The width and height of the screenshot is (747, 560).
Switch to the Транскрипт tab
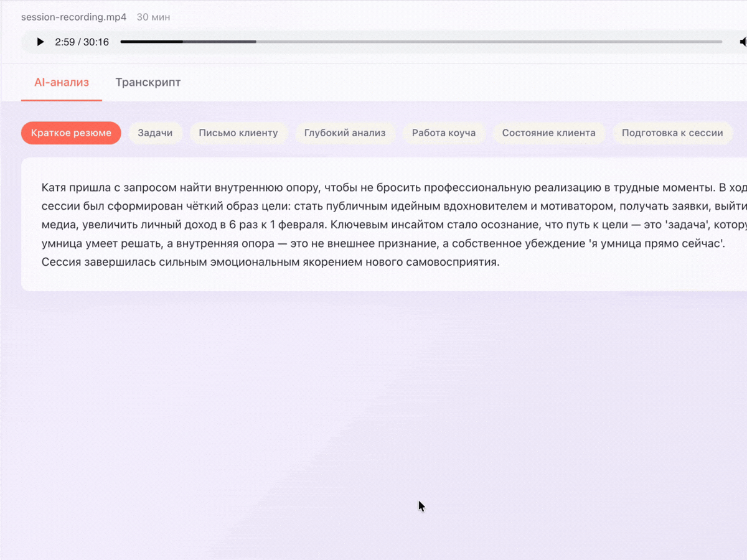pyautogui.click(x=148, y=82)
